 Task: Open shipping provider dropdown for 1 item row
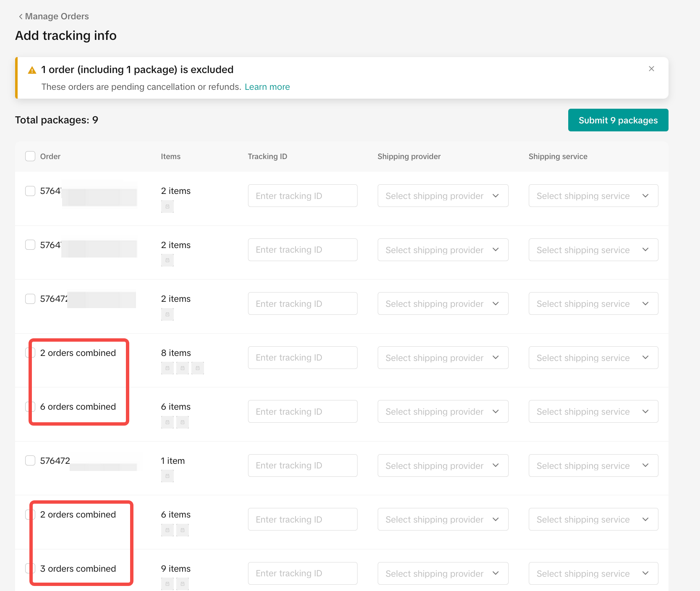[x=443, y=465]
